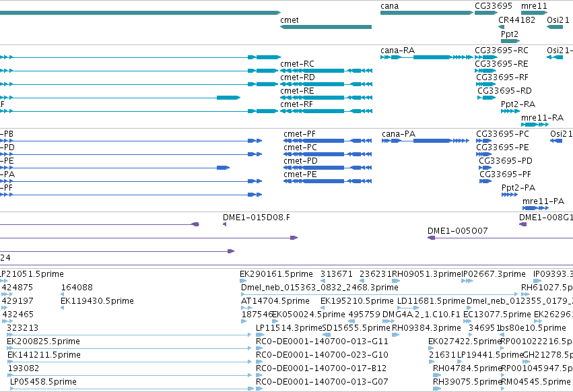Select EST RH04784.5prime
573x392 pixels.
coord(436,376)
